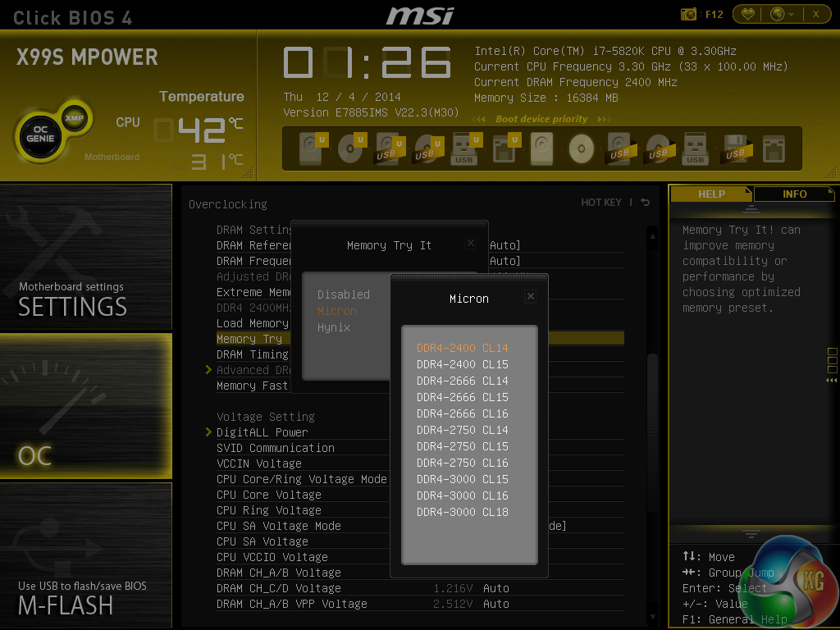Click the language globe icon
The height and width of the screenshot is (630, 840).
777,14
